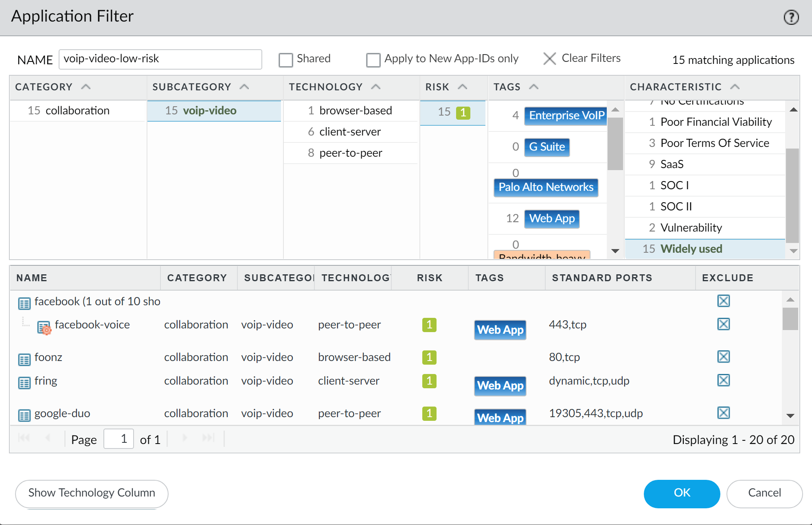Click the facebook-voice application icon

click(x=44, y=327)
